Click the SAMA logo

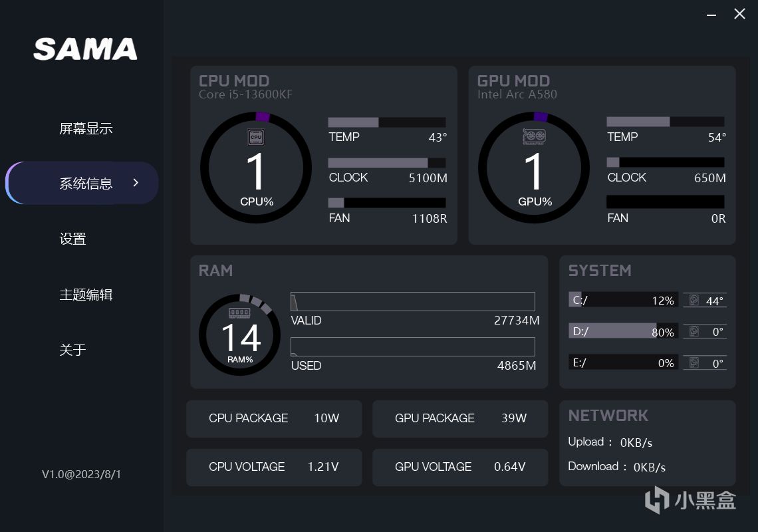tap(85, 49)
